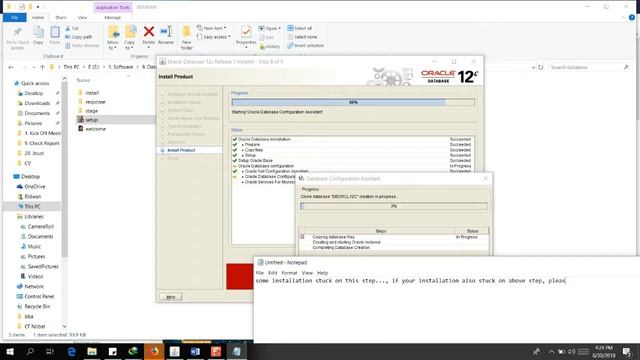Click Select all in the ribbon
The width and height of the screenshot is (640, 360).
[x=300, y=28]
